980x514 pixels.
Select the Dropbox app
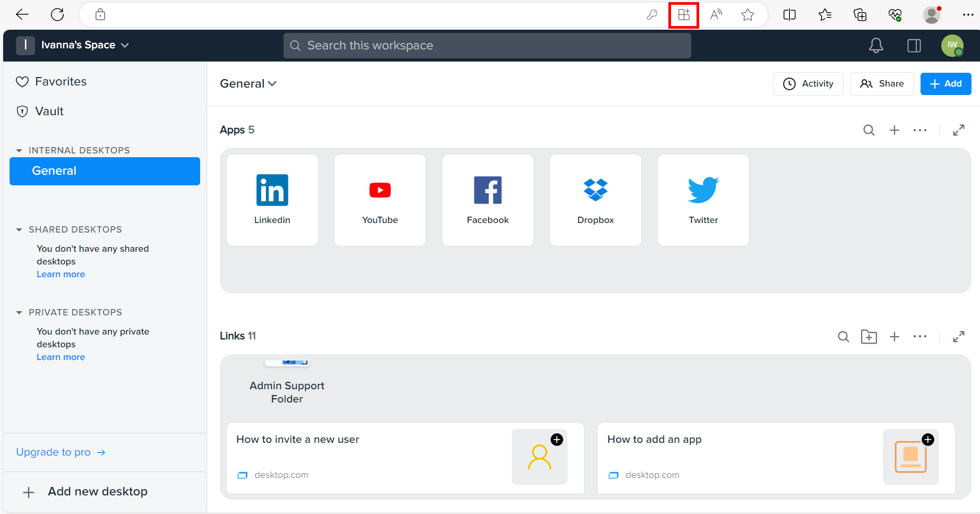(595, 200)
